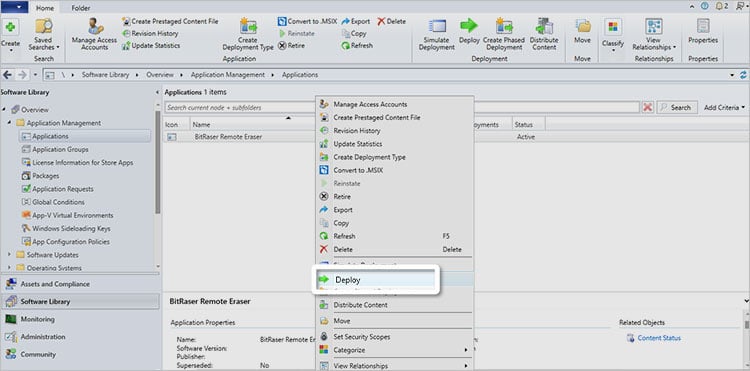Clear search with the red X button

coord(648,108)
